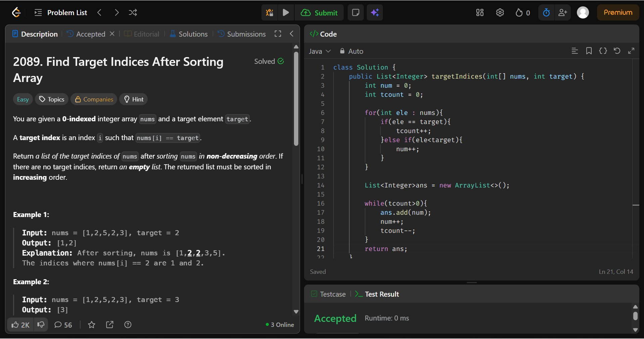Open the Java language dropdown

point(319,51)
